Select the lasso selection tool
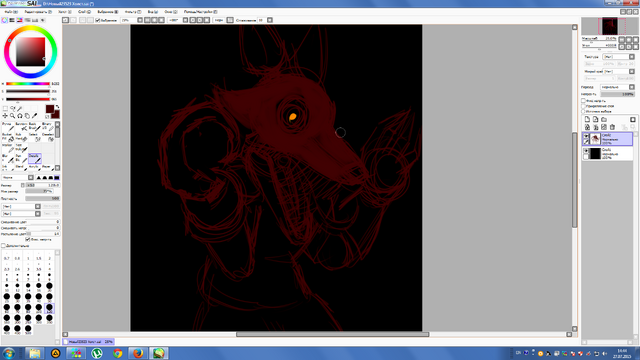Screen dimensions: 640x360 pos(13,109)
